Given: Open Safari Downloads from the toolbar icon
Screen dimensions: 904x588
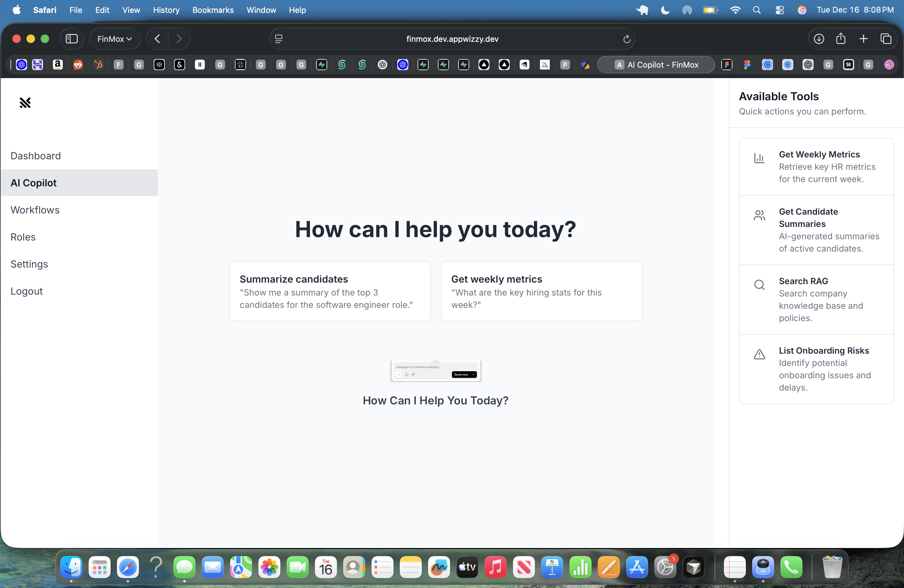Looking at the screenshot, I should pos(819,38).
